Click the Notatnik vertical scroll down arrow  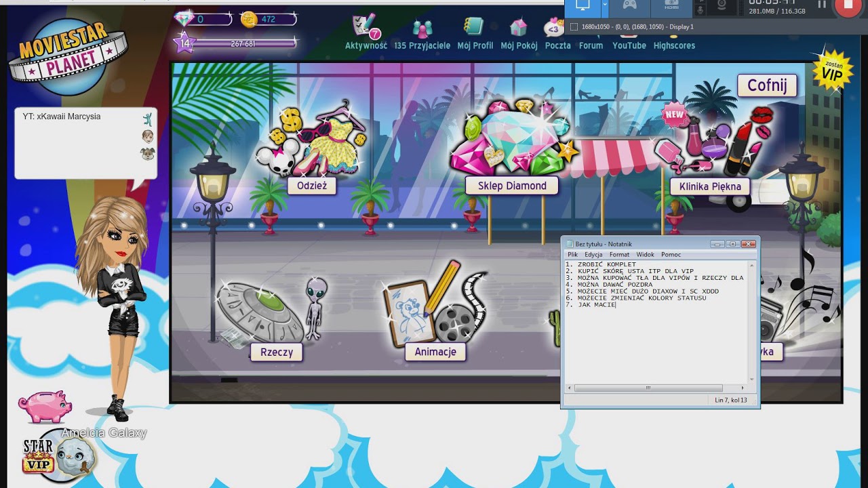[x=751, y=380]
